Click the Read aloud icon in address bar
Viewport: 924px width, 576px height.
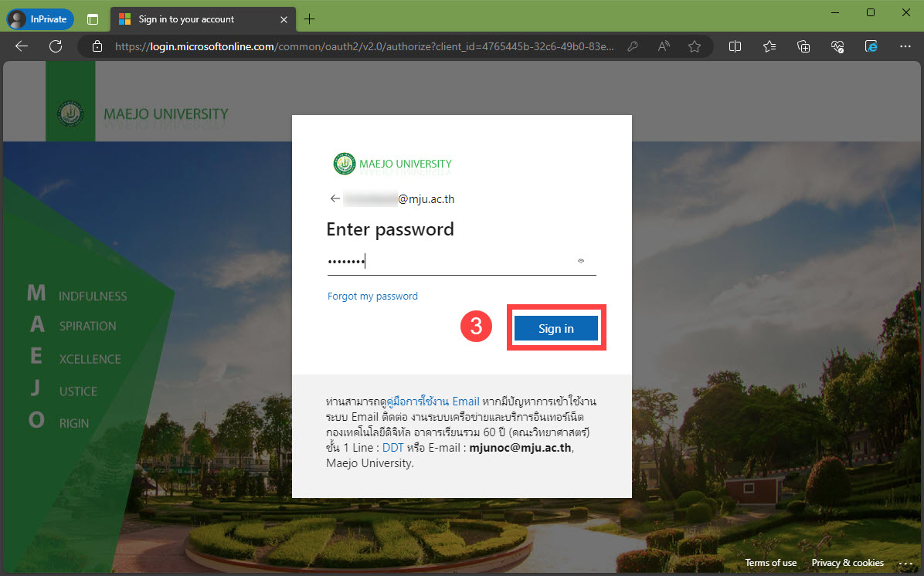(664, 46)
